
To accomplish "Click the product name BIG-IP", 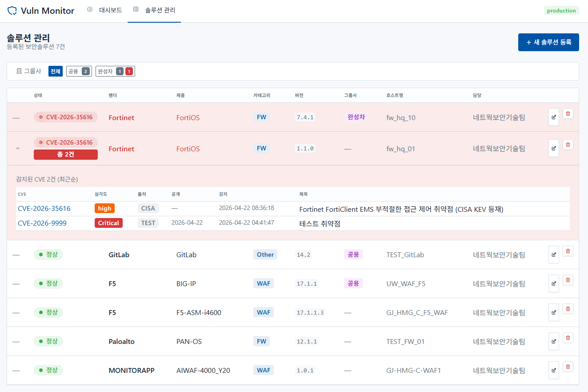I will pyautogui.click(x=186, y=284).
